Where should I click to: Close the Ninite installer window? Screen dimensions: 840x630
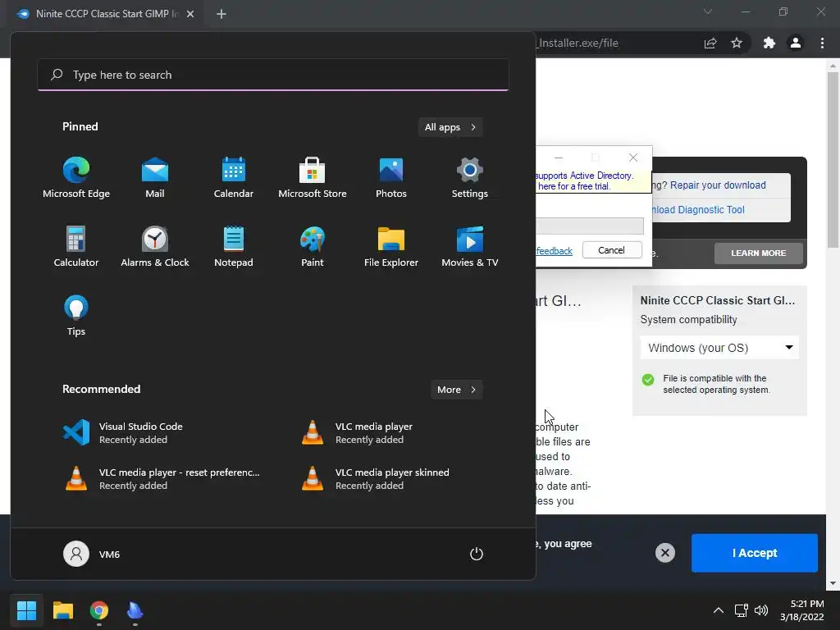[633, 157]
